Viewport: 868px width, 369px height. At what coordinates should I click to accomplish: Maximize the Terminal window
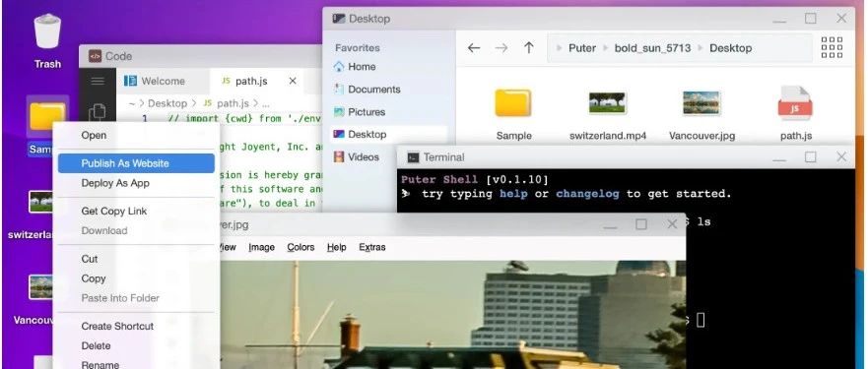(811, 157)
